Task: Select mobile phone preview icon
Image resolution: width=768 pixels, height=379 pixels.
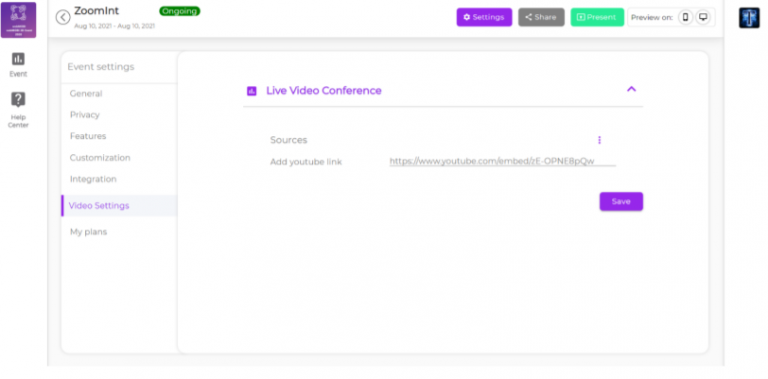Action: pos(685,17)
